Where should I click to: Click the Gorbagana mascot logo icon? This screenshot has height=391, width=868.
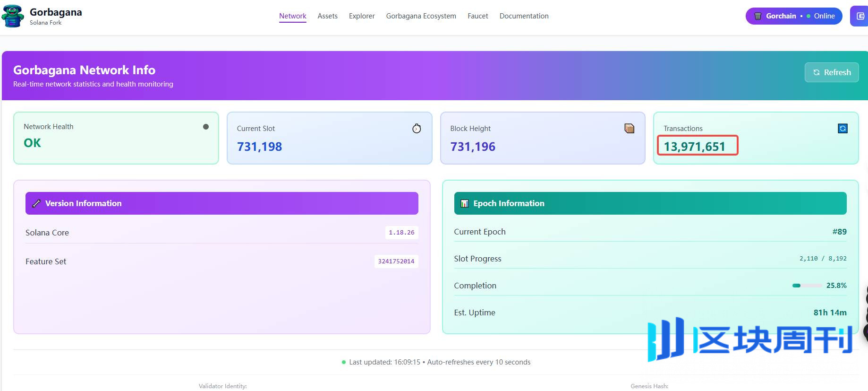tap(13, 16)
